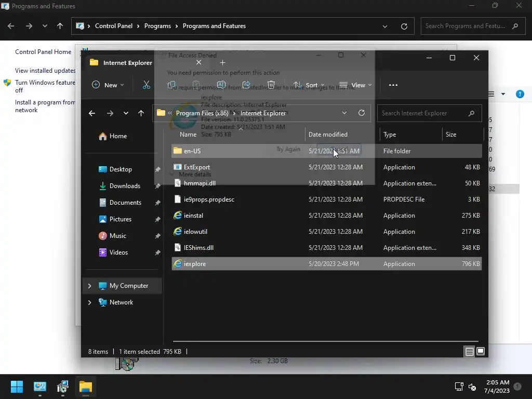Viewport: 532px width, 399px height.
Task: Focus the Search Internet Explorer field
Action: pos(429,113)
